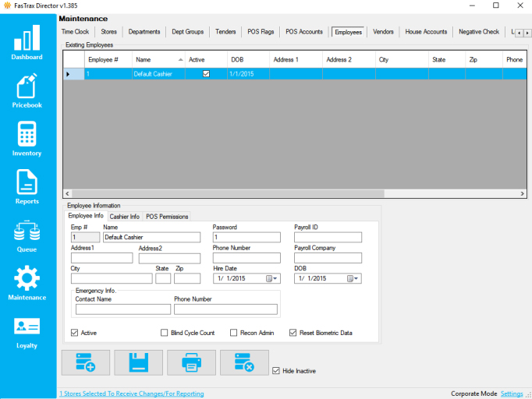Screen dimensions: 532x399
Task: Click the DOB column header
Action: point(248,60)
